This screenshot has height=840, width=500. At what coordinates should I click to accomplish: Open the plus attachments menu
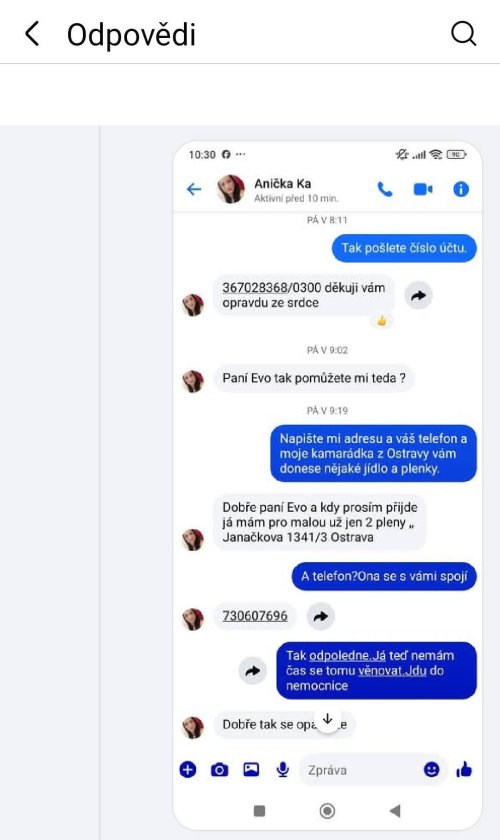click(x=188, y=770)
